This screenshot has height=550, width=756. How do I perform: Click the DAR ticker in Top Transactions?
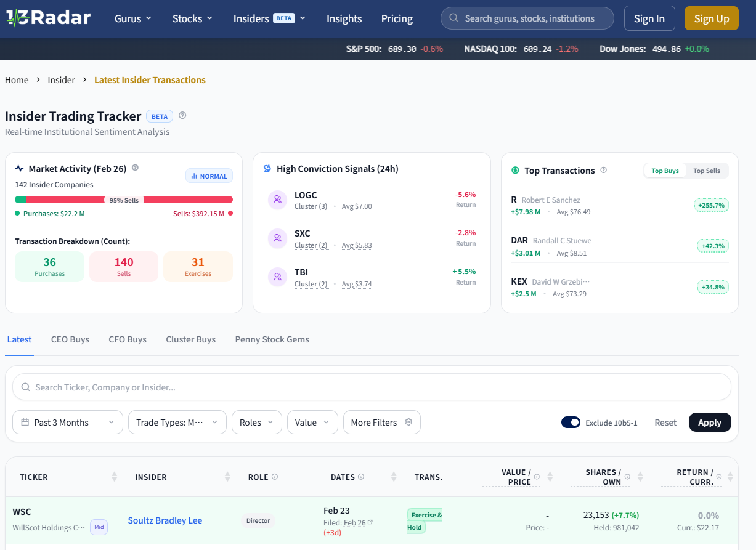point(519,240)
